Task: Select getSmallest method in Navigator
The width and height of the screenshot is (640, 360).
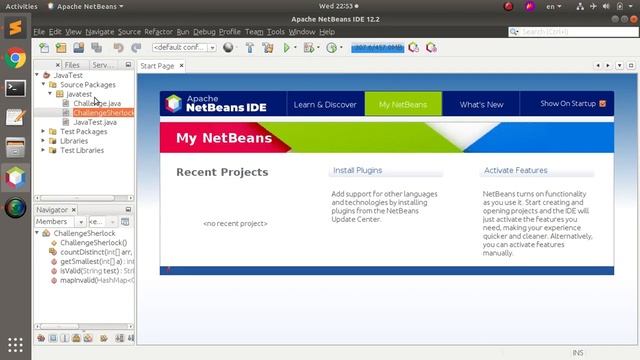Action: tap(97, 262)
